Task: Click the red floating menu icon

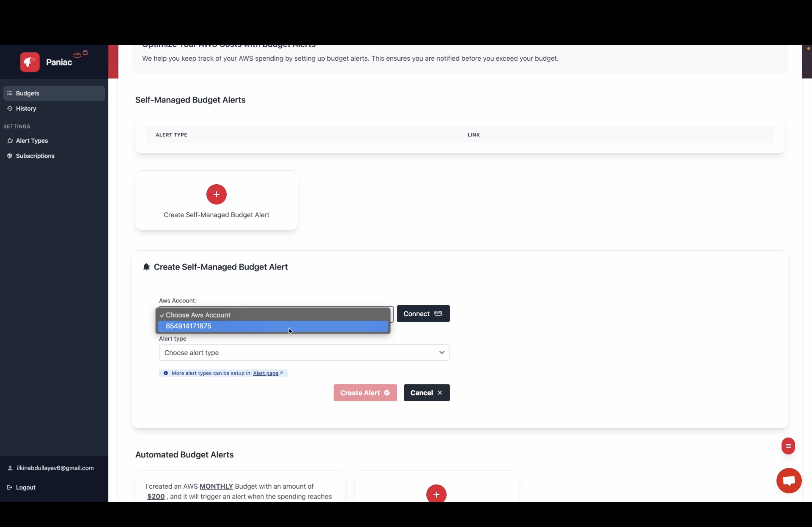Action: point(788,446)
